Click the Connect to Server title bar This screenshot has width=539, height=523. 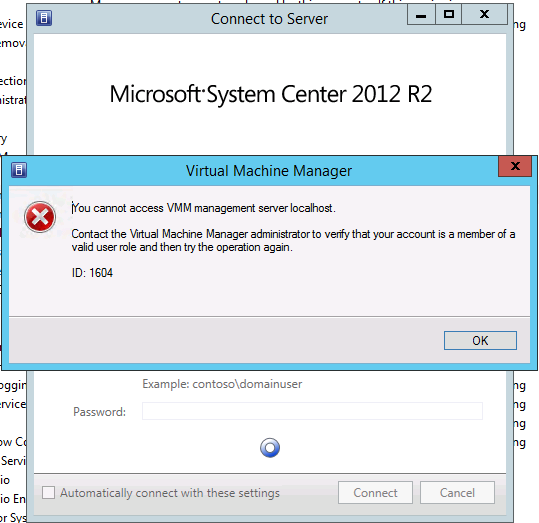pyautogui.click(x=269, y=19)
